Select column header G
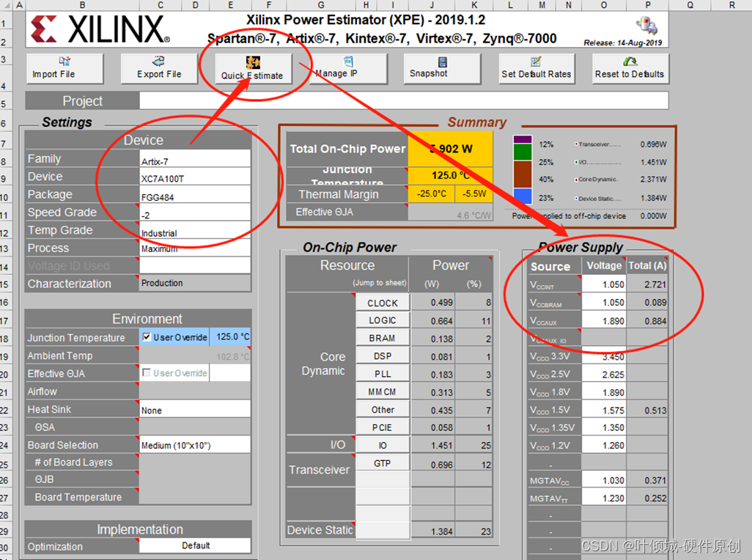The width and height of the screenshot is (752, 560). click(x=320, y=5)
